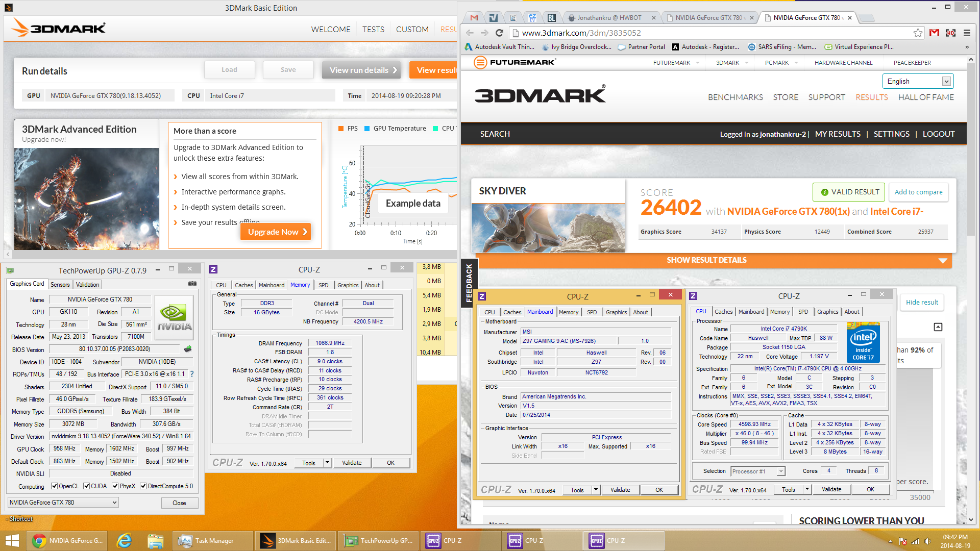Click Add to compare button
Screen dimensions: 980x551
[x=918, y=192]
